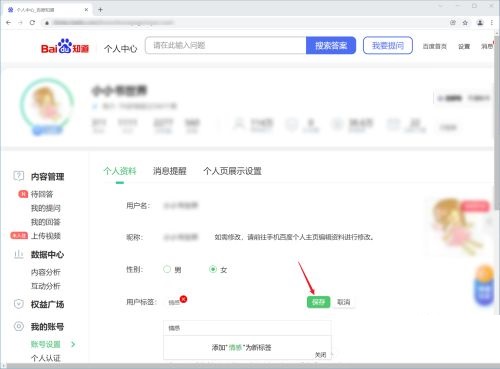Click the floating orange-blue side widget
This screenshot has width=500, height=369.
click(x=484, y=285)
